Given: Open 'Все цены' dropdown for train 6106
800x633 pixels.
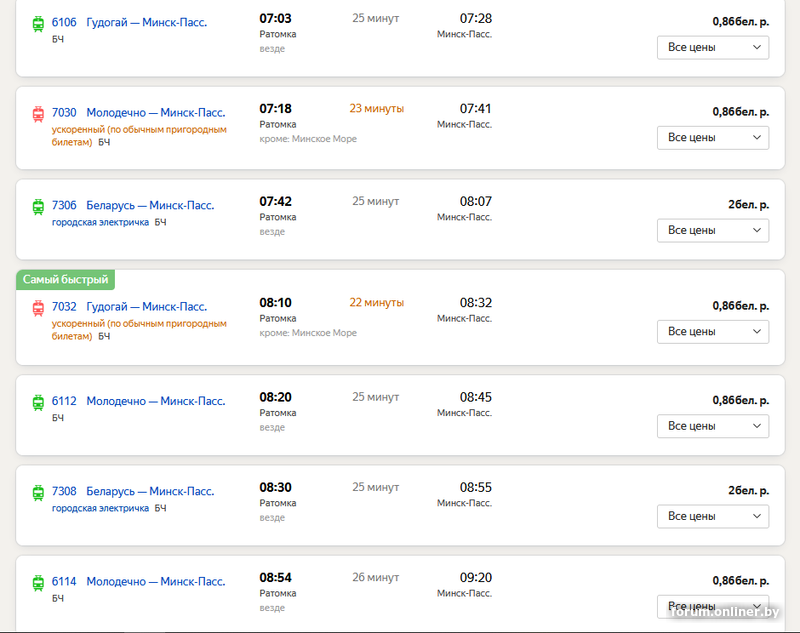Looking at the screenshot, I should (712, 47).
